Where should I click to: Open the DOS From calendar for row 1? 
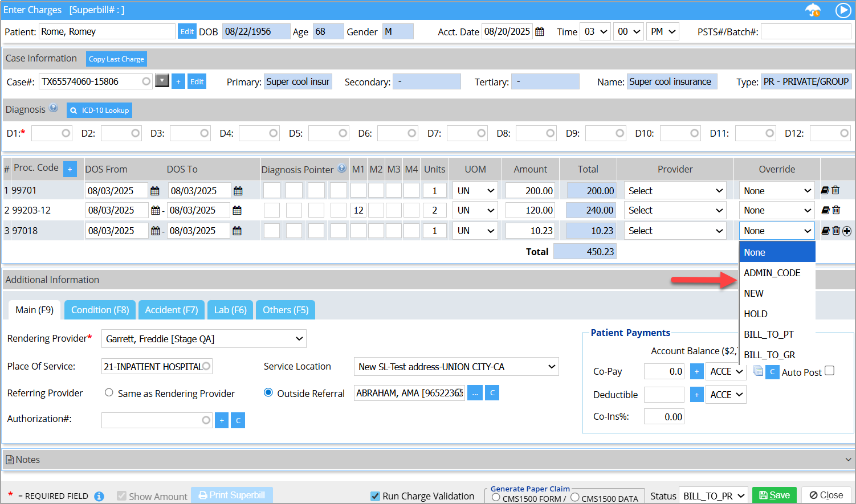pos(154,191)
